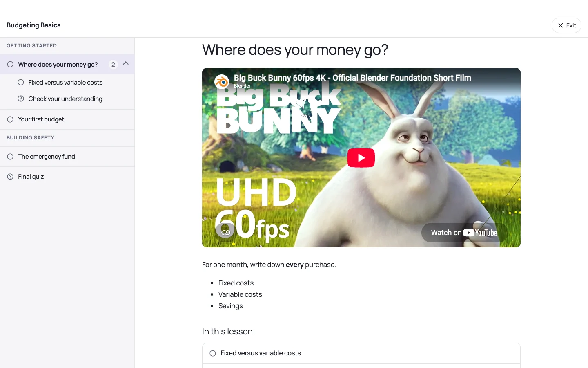Click the Fixed costs bullet
Image resolution: width=588 pixels, height=368 pixels.
236,283
